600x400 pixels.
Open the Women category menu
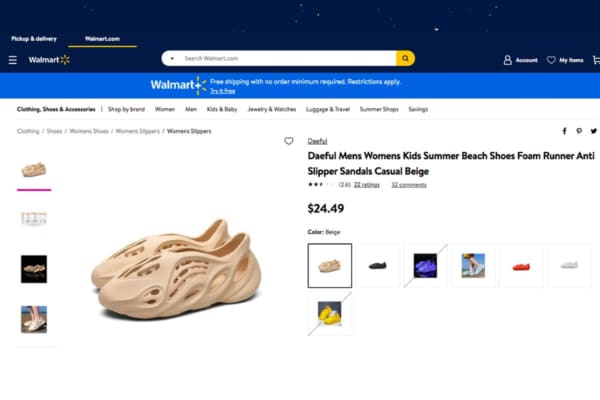(165, 109)
